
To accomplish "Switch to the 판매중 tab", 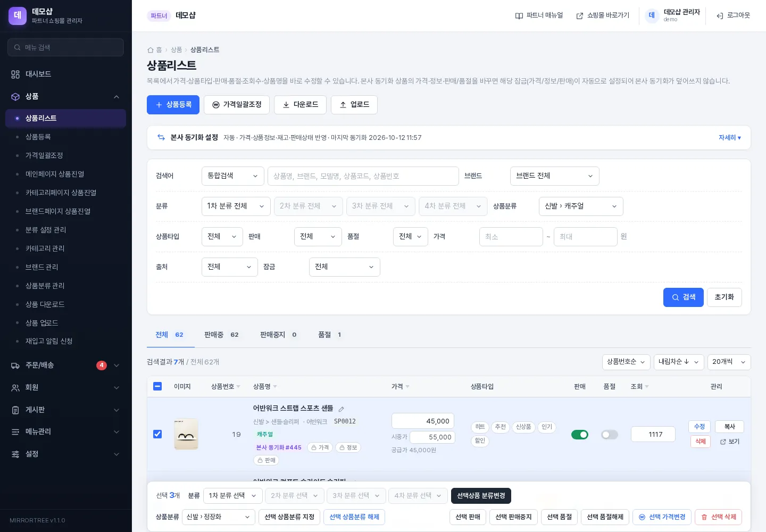I will pos(221,335).
